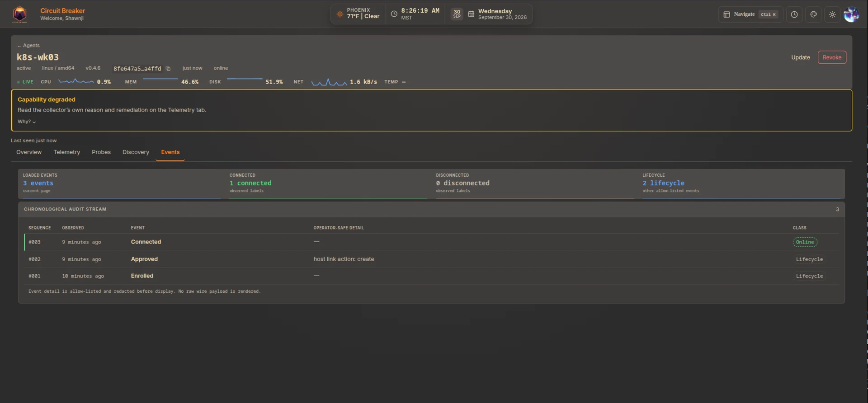
Task: Expand the Why? disclosure
Action: pos(27,122)
